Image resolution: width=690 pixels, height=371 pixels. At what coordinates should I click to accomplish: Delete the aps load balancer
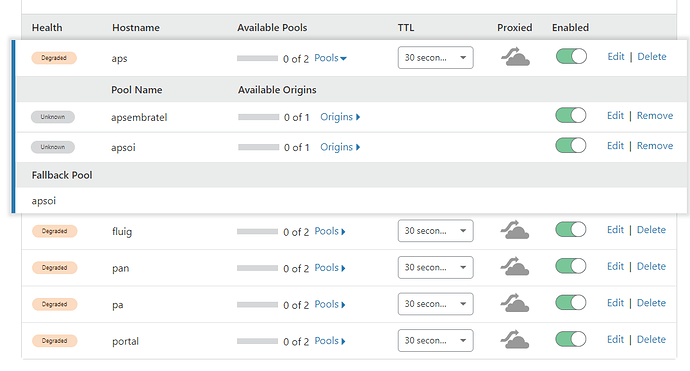coord(652,57)
